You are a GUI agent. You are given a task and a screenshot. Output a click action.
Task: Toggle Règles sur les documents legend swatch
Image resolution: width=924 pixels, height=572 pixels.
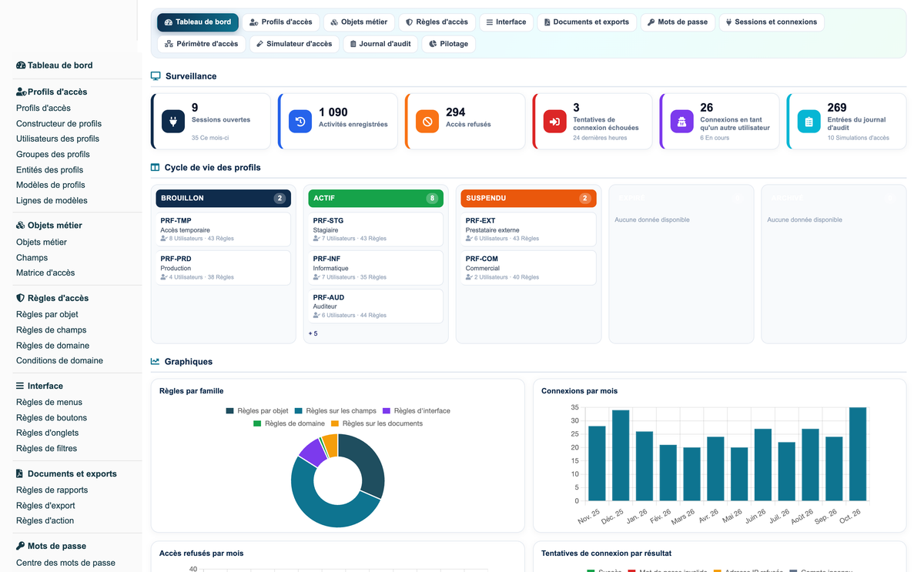point(335,424)
